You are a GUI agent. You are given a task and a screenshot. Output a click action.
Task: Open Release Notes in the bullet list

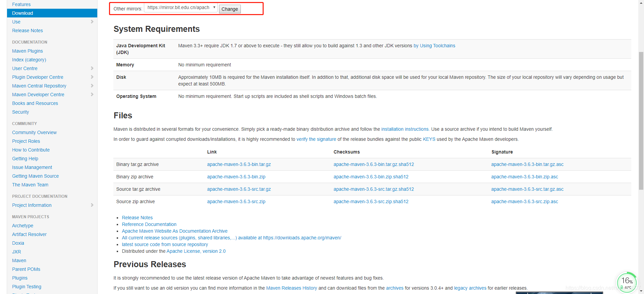[137, 218]
